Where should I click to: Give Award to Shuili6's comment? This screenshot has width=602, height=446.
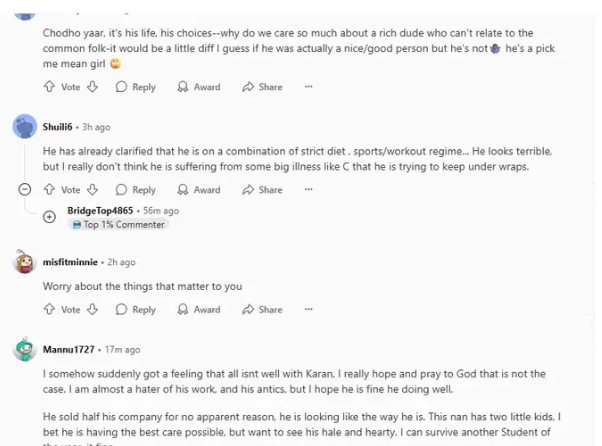pyautogui.click(x=198, y=189)
